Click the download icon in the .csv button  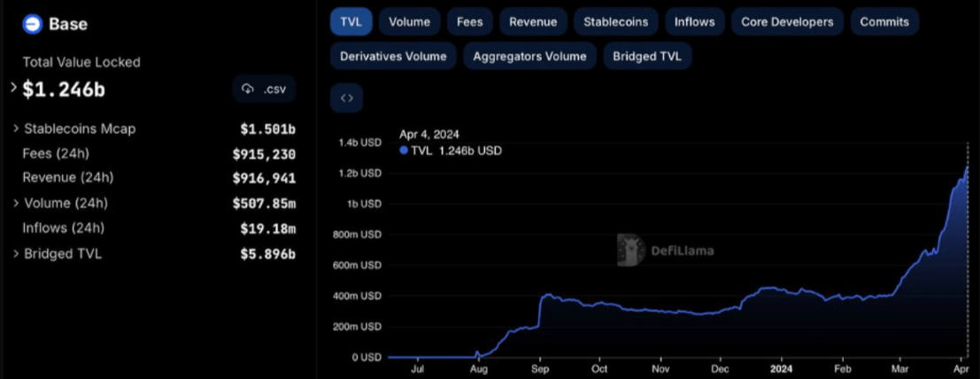[x=248, y=89]
